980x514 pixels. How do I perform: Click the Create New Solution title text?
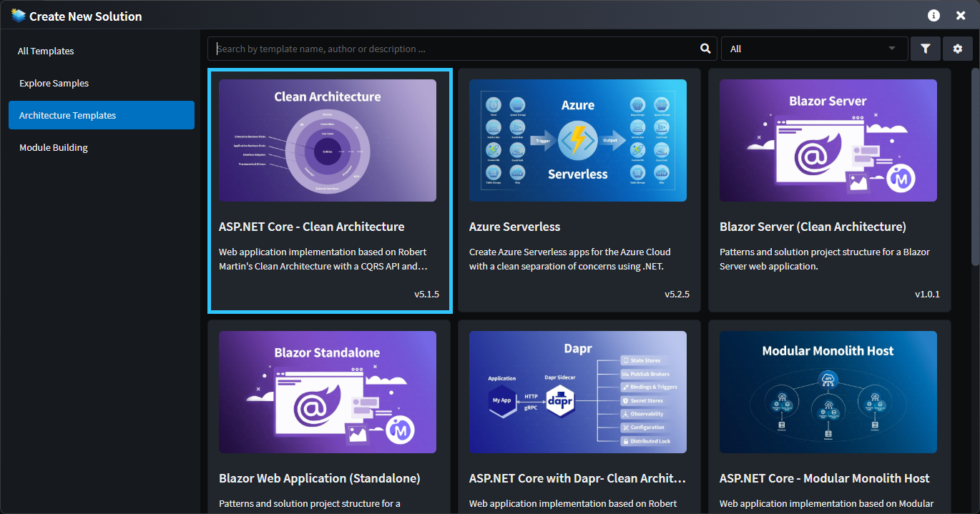click(x=86, y=16)
